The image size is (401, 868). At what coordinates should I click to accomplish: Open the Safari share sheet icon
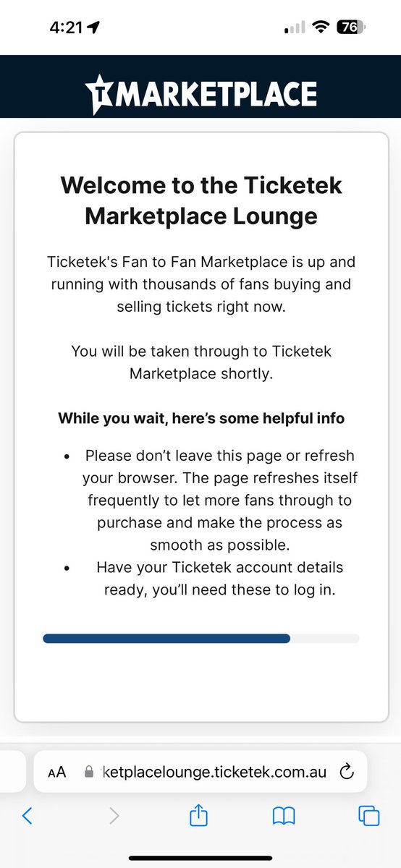tap(198, 814)
